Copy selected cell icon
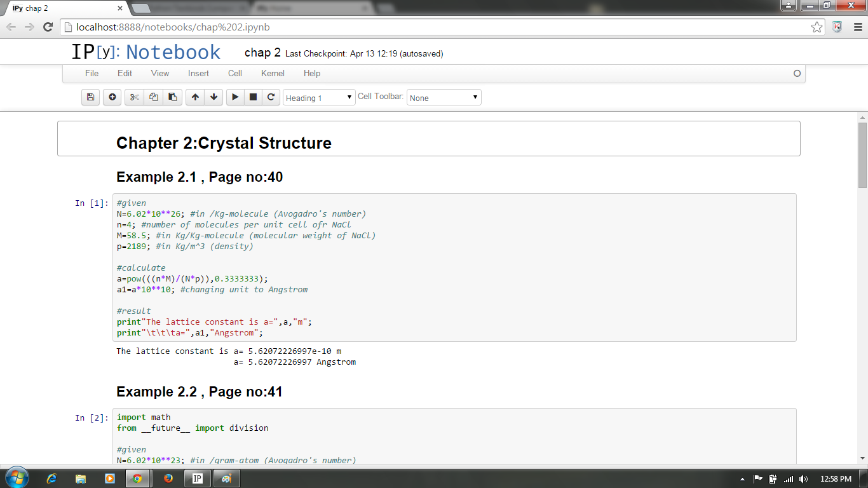Screen dimensions: 868x488 tap(153, 97)
